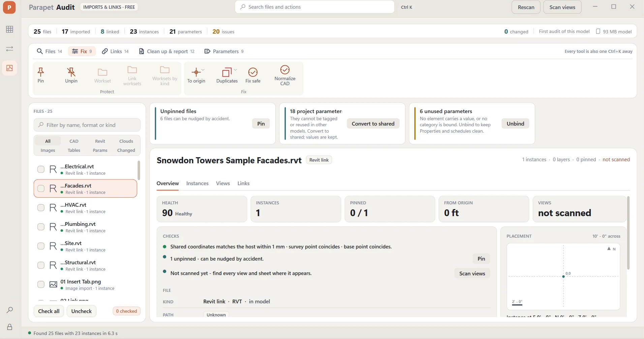Click the Parapet Audit app logo

pyautogui.click(x=9, y=7)
